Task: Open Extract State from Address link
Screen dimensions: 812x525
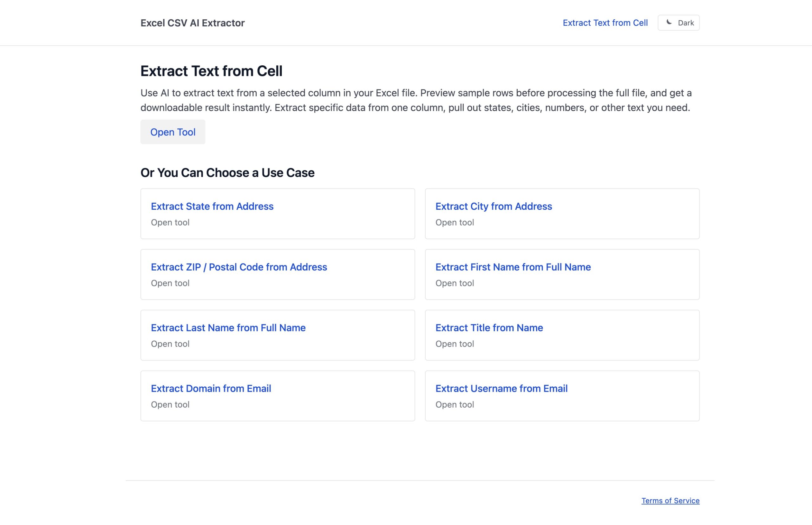Action: 212,206
